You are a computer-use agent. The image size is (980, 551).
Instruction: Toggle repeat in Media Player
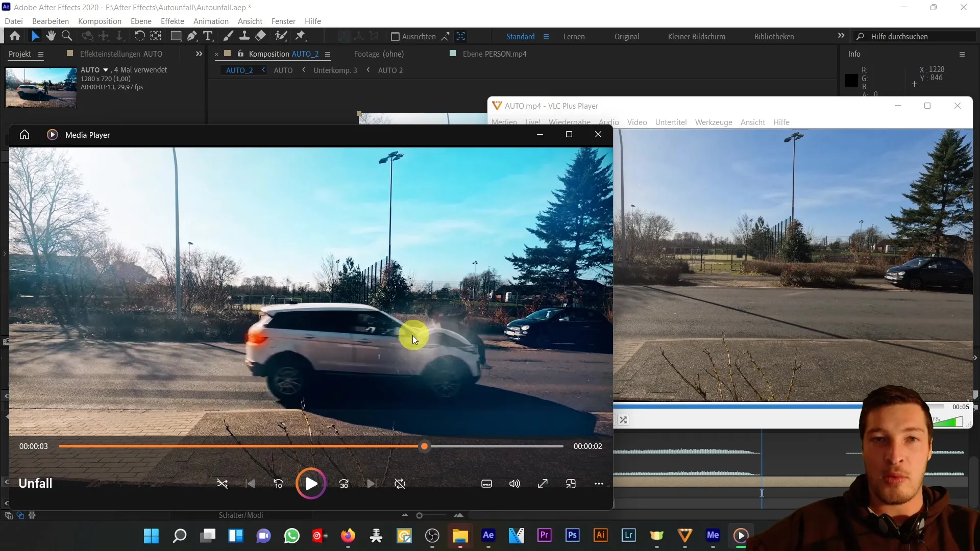[x=400, y=484]
